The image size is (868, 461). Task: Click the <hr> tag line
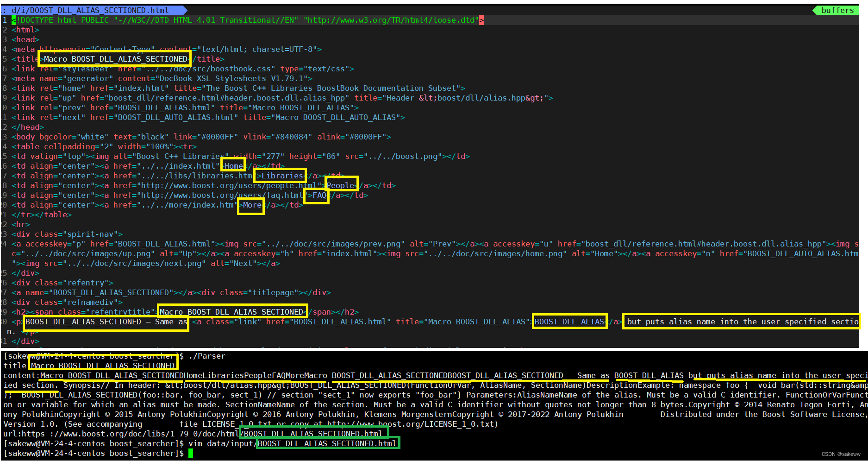(x=21, y=224)
